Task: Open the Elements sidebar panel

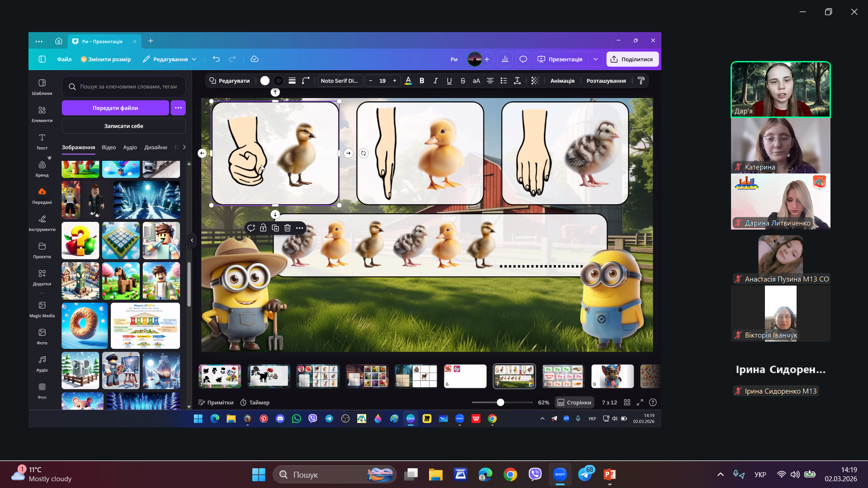Action: [42, 114]
